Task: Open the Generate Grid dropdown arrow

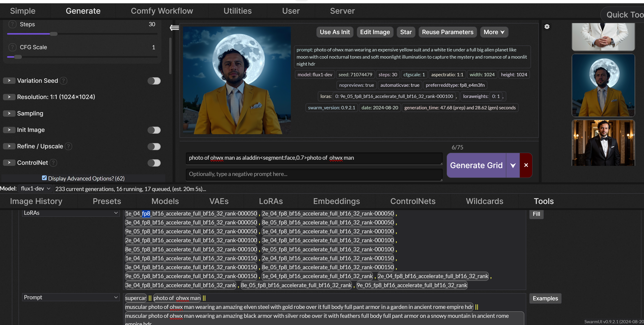Action: 513,165
